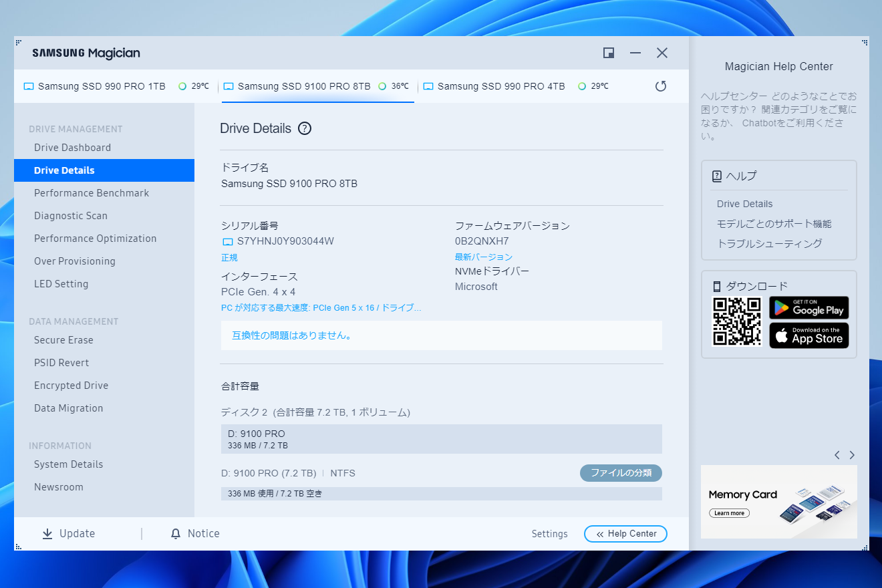Click the copy icon beside the serial number
This screenshot has width=882, height=588.
click(x=228, y=241)
